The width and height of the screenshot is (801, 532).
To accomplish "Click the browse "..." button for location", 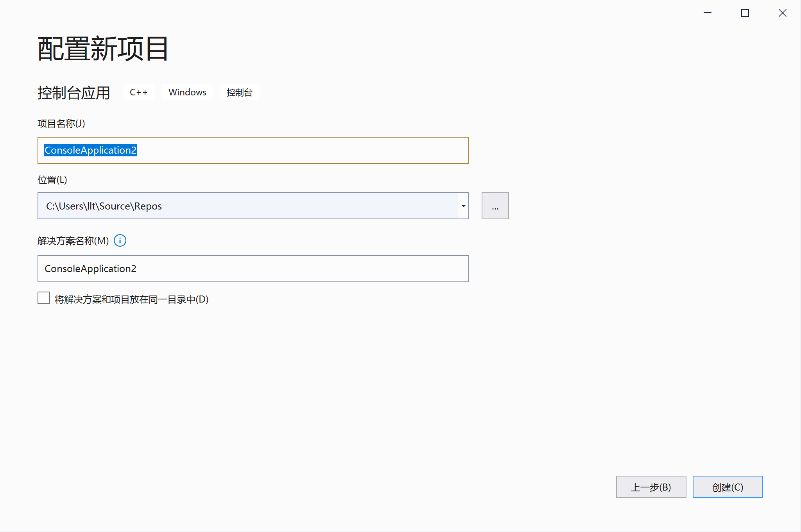I will [495, 206].
